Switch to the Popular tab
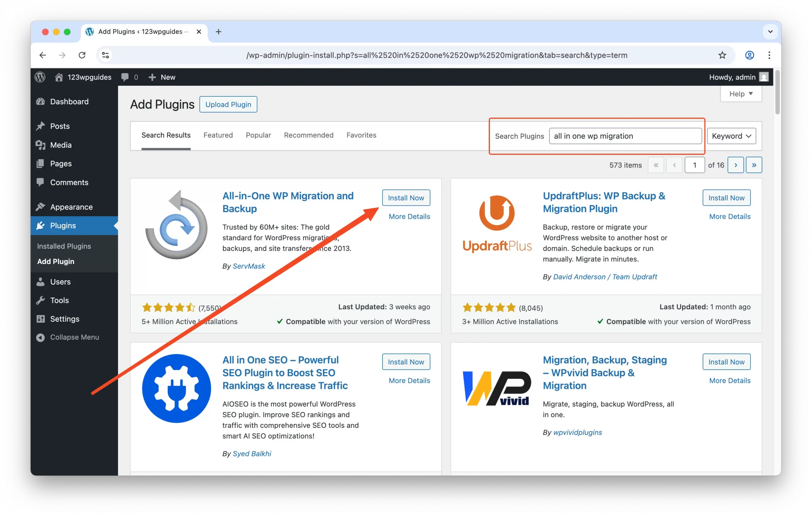812x516 pixels. [258, 135]
